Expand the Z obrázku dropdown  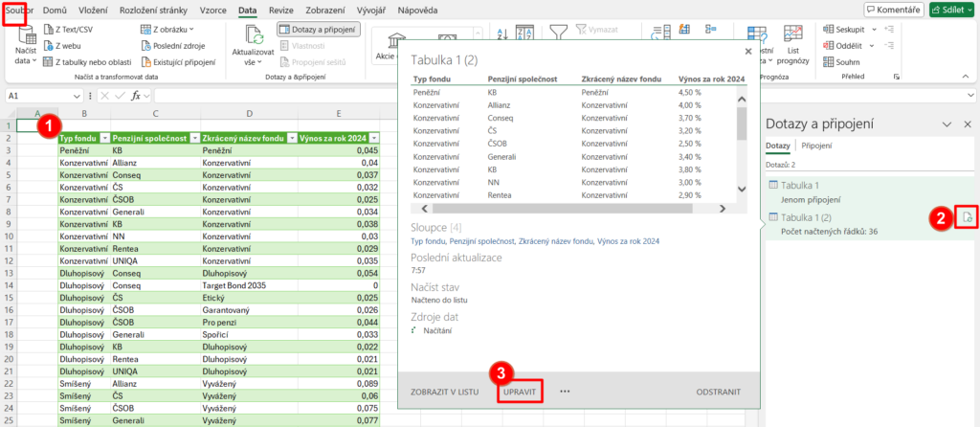click(x=191, y=29)
